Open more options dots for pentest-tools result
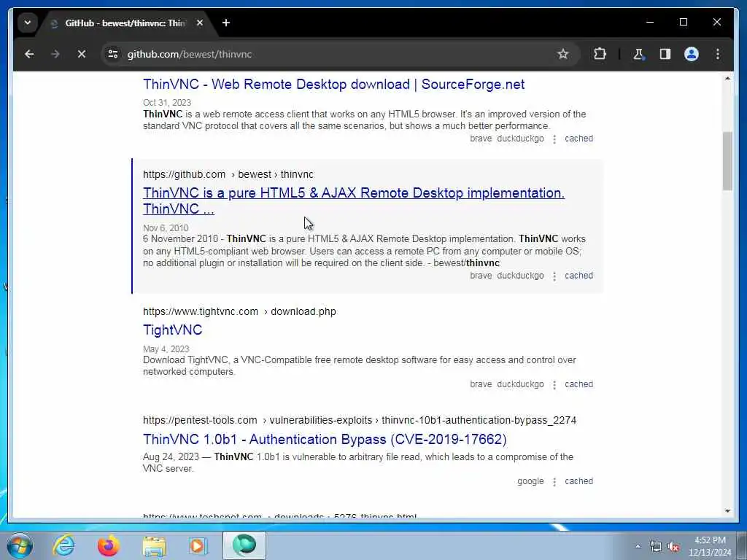747x560 pixels. (554, 482)
